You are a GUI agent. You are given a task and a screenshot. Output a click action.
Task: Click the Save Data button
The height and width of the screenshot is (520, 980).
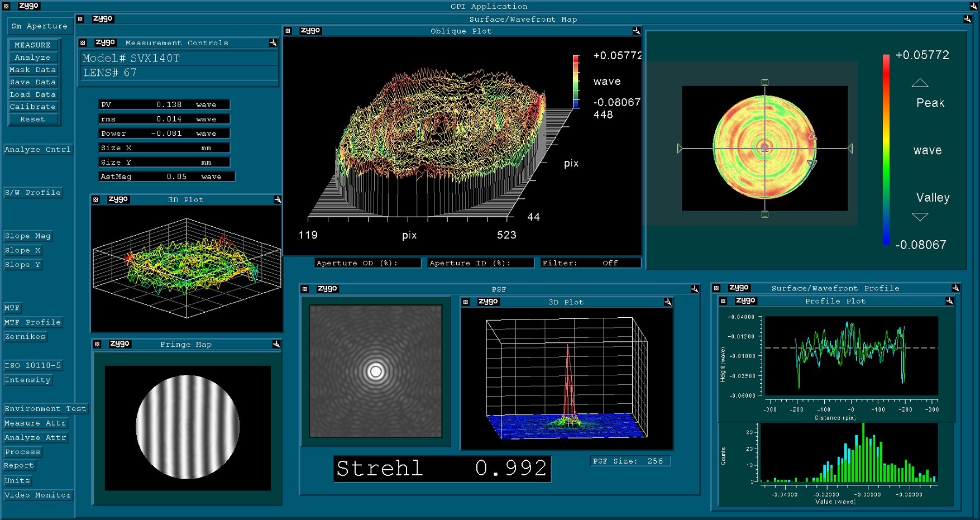tap(33, 82)
